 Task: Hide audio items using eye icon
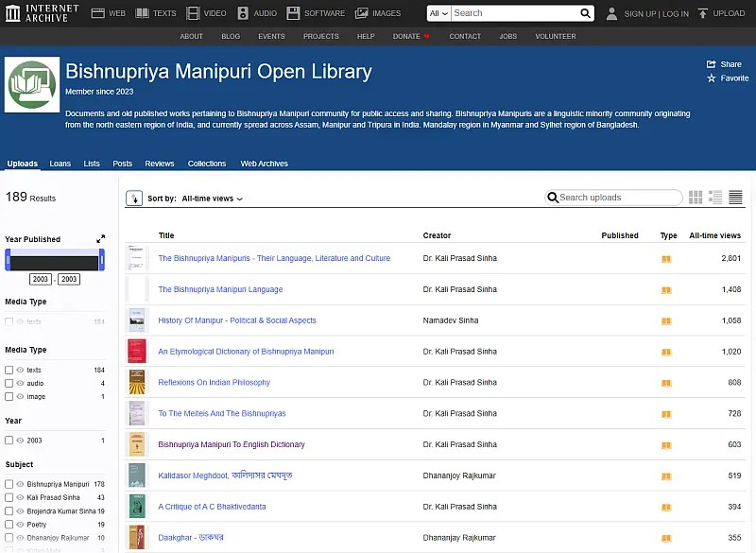pyautogui.click(x=20, y=383)
